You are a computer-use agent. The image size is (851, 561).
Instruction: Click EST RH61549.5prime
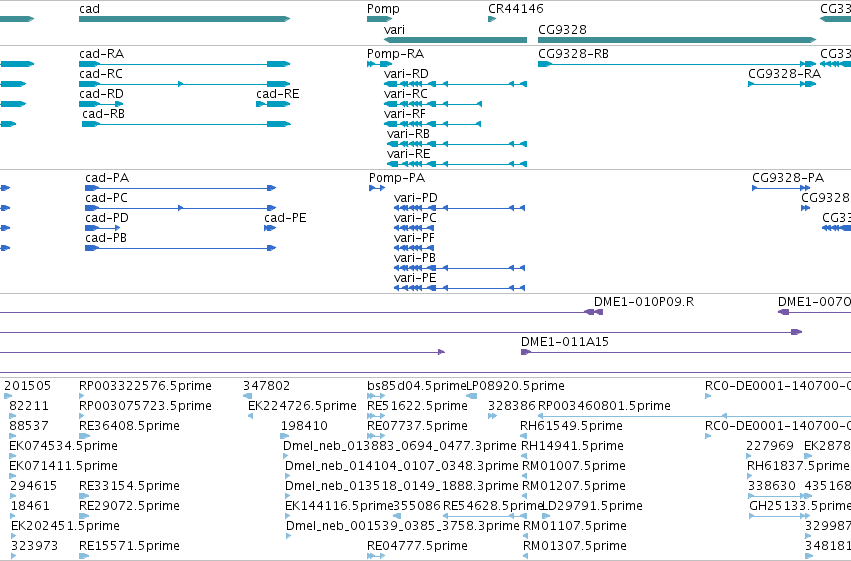523,436
